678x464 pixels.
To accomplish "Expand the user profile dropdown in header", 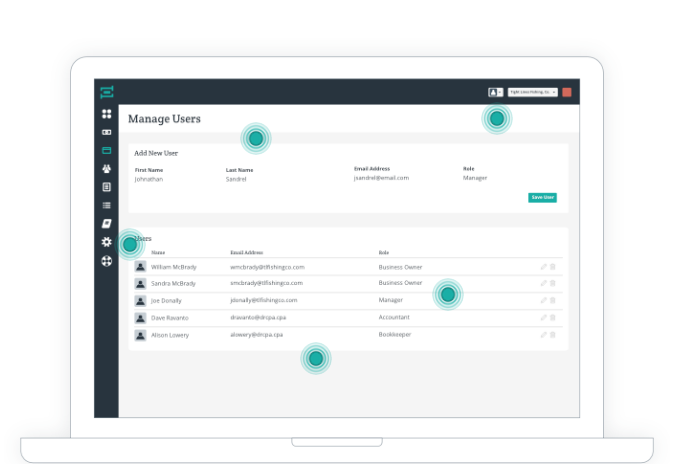I will click(495, 92).
